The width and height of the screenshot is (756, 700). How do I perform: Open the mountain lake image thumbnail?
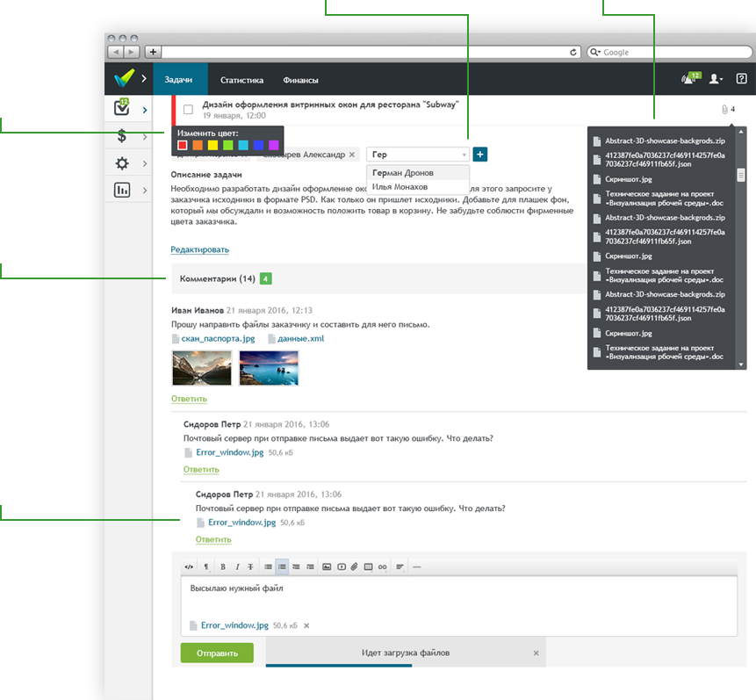click(x=202, y=368)
